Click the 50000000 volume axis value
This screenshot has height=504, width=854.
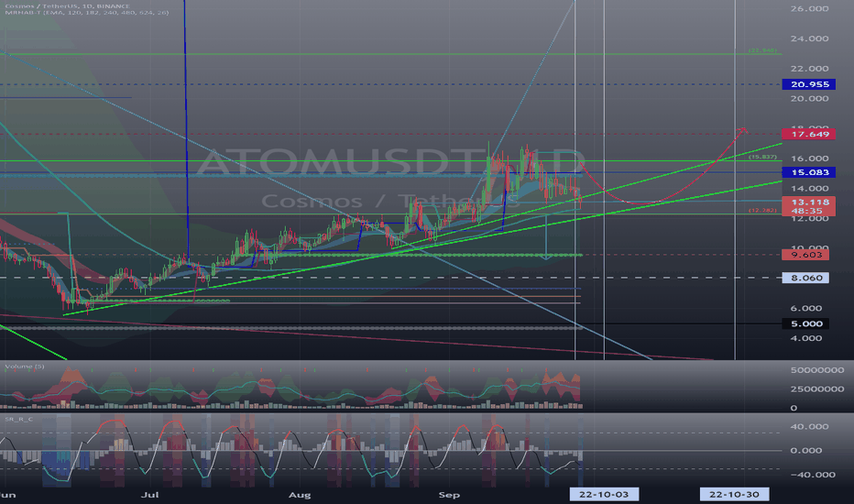pyautogui.click(x=817, y=370)
